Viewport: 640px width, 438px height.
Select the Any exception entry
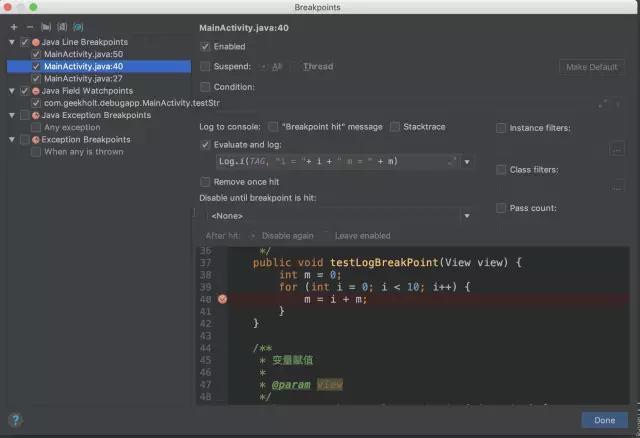(72, 127)
